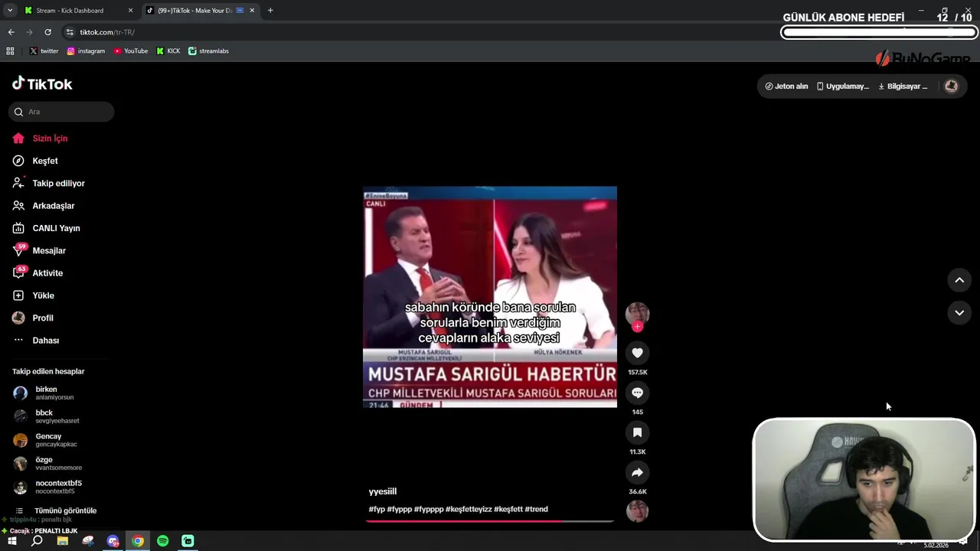The width and height of the screenshot is (980, 551).
Task: Open Windows Start menu
Action: pos(12,541)
